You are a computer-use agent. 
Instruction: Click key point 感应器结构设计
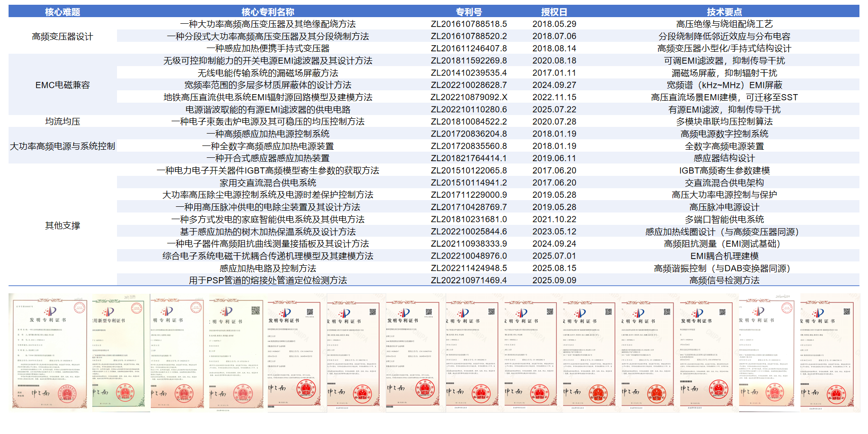point(724,158)
